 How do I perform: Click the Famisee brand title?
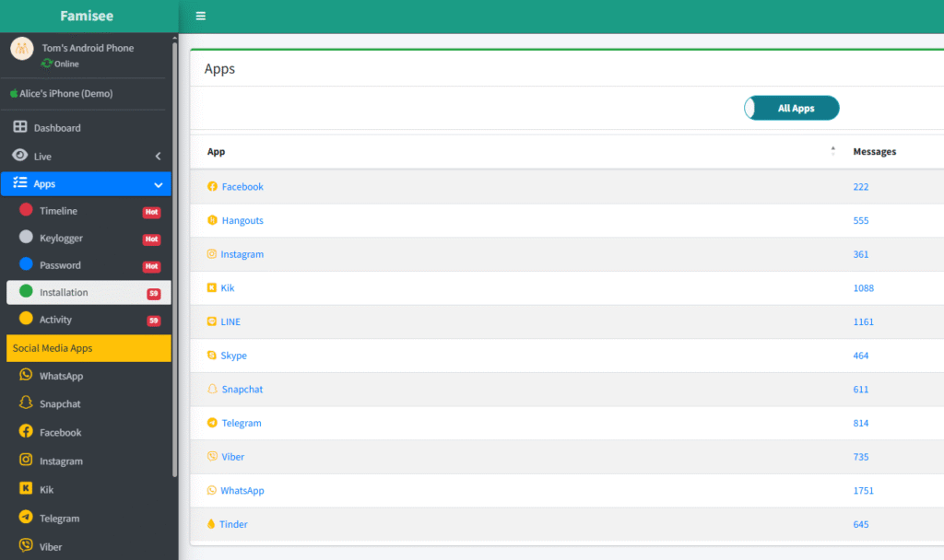87,16
